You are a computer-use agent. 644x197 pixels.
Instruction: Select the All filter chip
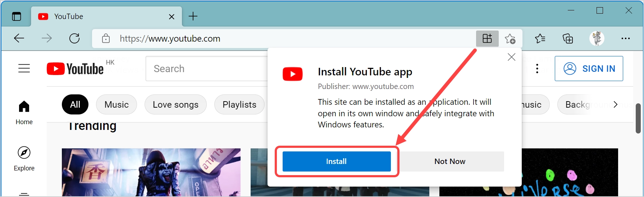coord(75,104)
